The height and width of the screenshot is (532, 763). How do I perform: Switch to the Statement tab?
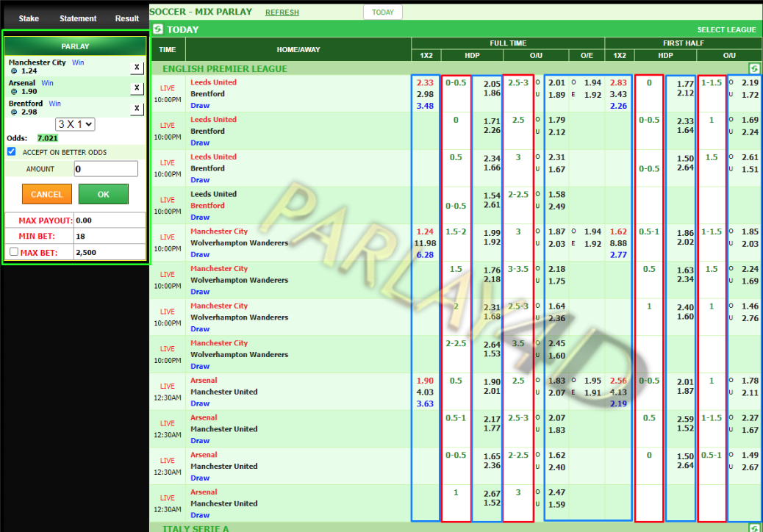[78, 18]
